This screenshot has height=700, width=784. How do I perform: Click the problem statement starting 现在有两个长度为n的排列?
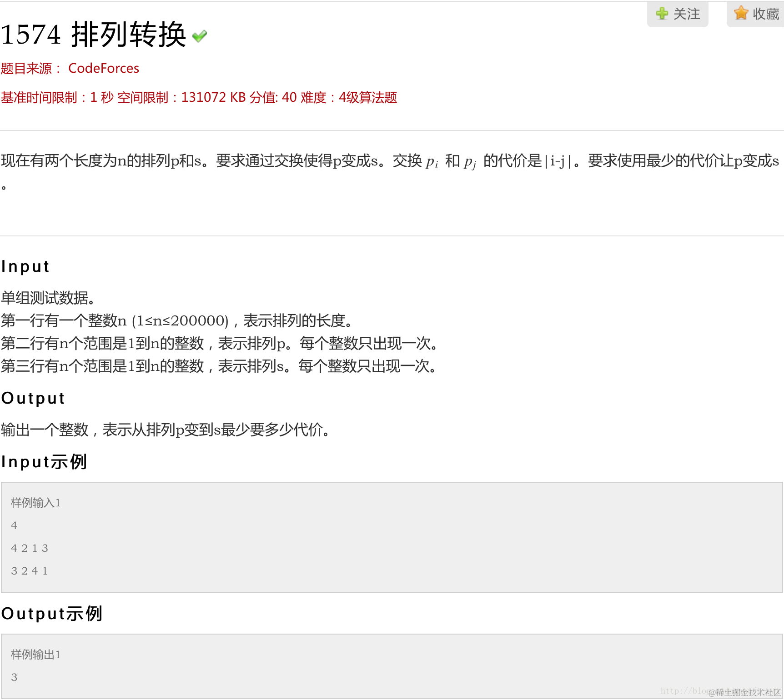coord(390,172)
